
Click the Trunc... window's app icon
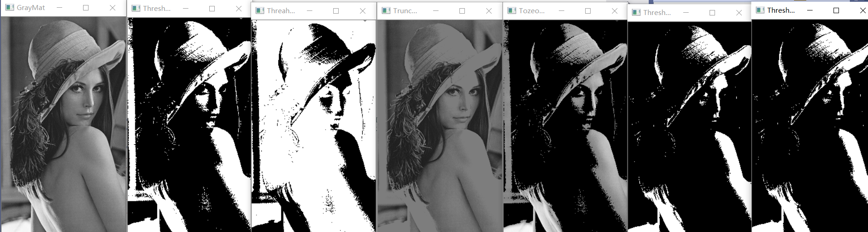coord(386,10)
